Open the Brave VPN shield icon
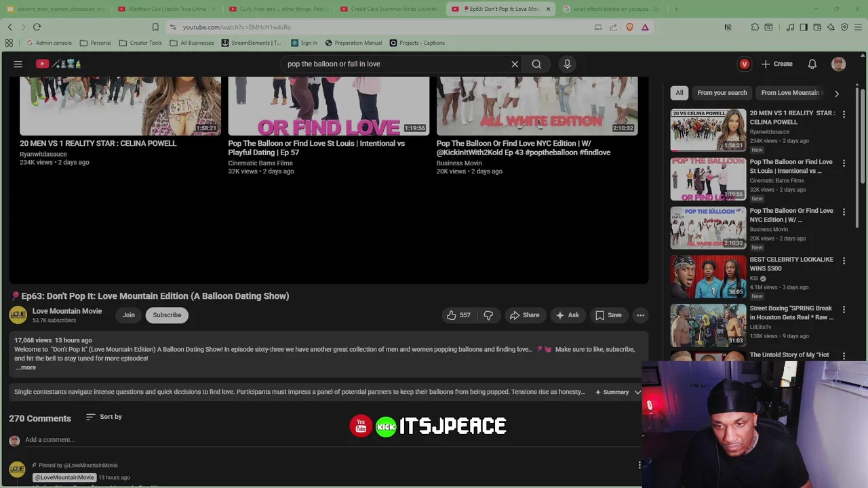Screen dimensions: 868x488 pyautogui.click(x=844, y=27)
